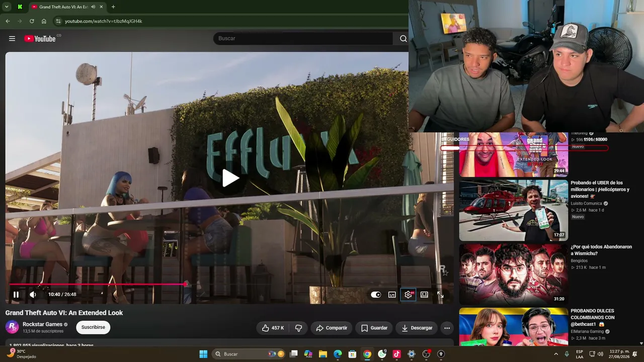
Task: Switch to the pinned Kick tab
Action: [x=20, y=7]
